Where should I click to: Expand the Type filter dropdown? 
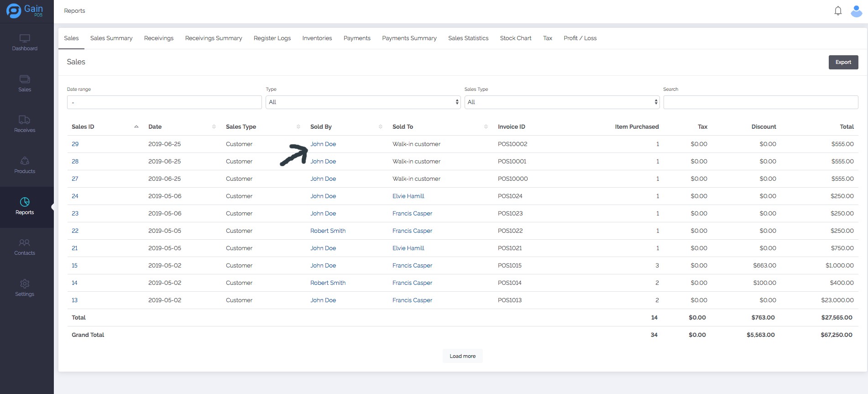click(363, 102)
